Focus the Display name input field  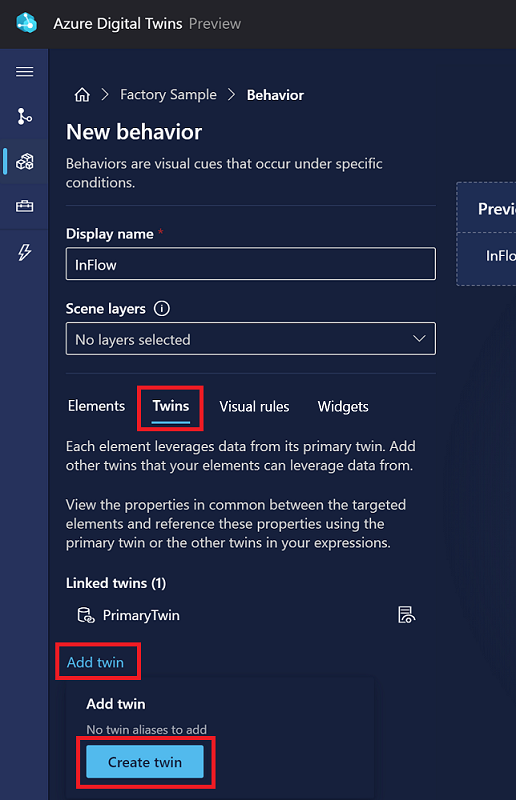tap(251, 264)
